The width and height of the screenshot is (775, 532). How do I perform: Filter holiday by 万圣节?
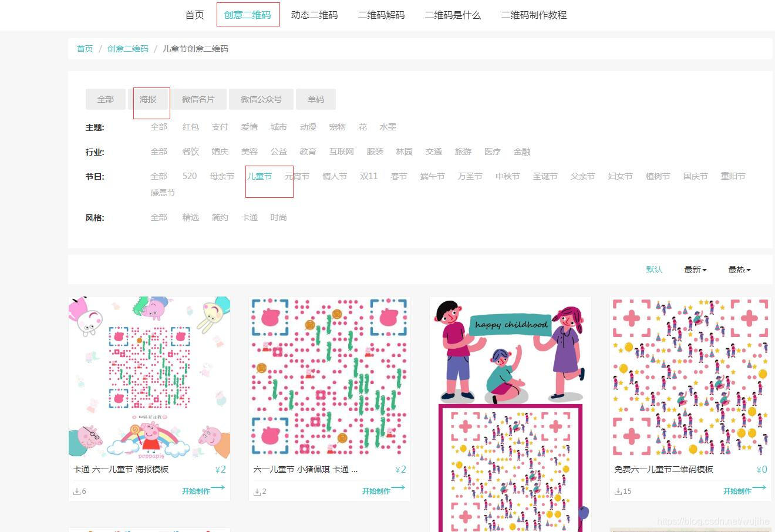470,176
